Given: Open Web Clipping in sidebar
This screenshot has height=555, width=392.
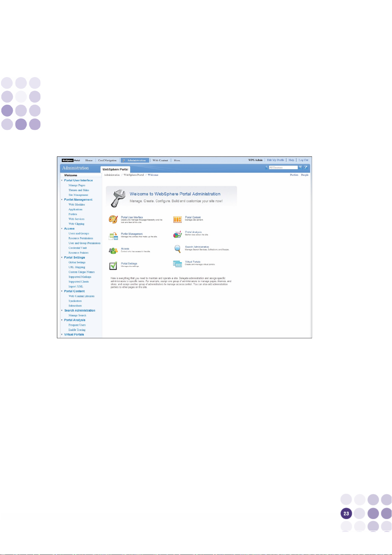Looking at the screenshot, I should pos(76,224).
